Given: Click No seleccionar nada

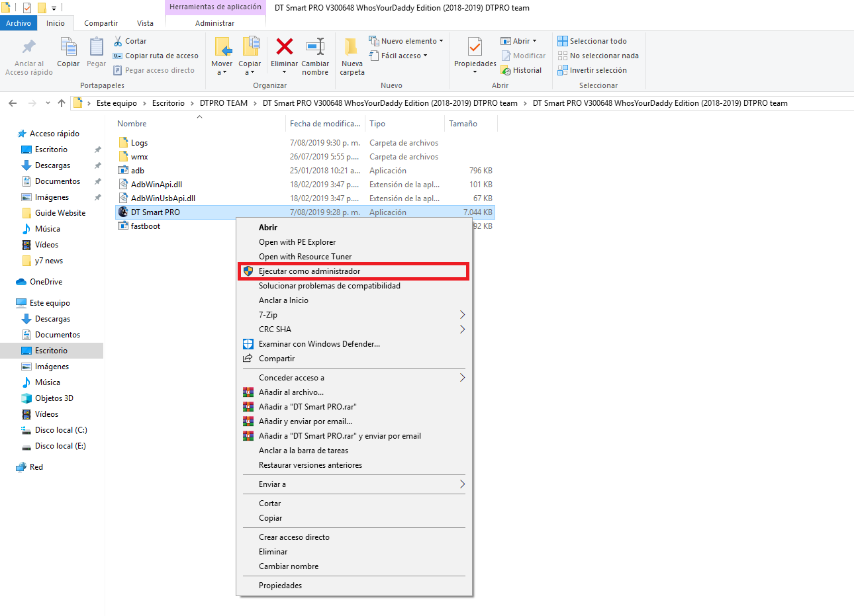Looking at the screenshot, I should pyautogui.click(x=598, y=56).
